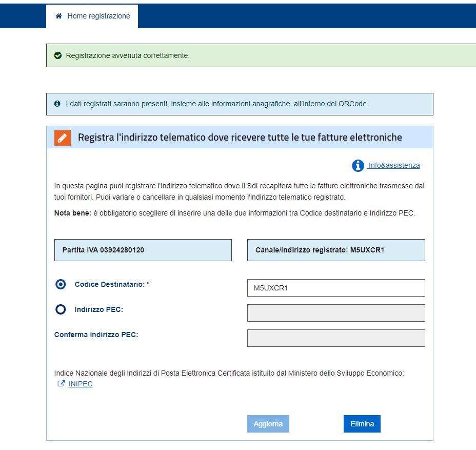Click the Conferma indirizzo PEC input field
This screenshot has height=450, width=476.
tap(336, 338)
